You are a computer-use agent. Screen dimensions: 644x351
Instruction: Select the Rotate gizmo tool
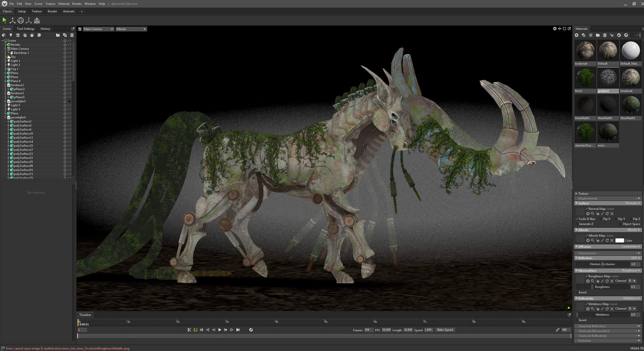click(20, 20)
